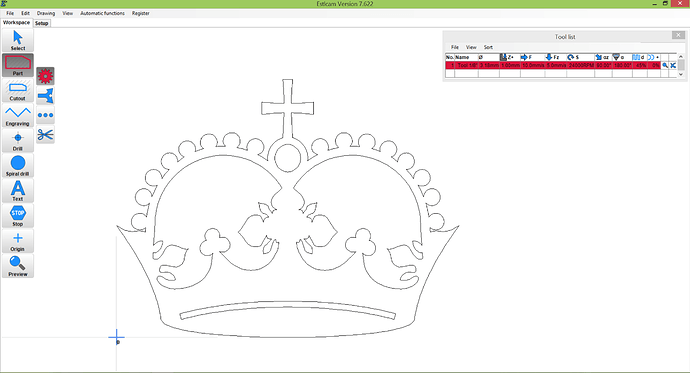
Task: Activate the Select arrow tool
Action: point(18,40)
